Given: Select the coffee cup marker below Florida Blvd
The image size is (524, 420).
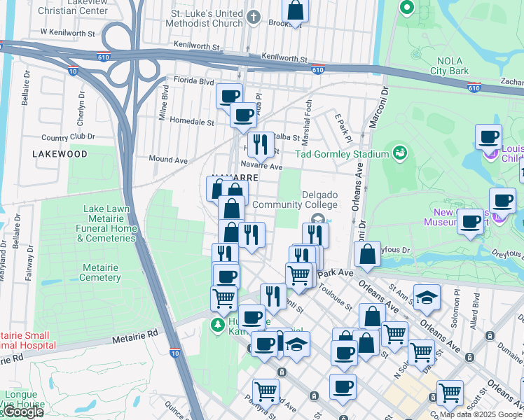Looking at the screenshot, I should tap(229, 96).
